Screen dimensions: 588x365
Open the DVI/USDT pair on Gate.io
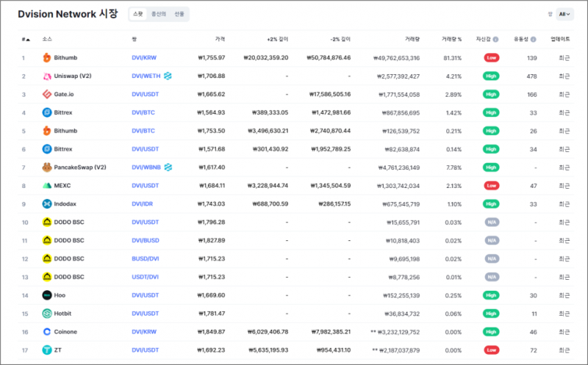click(145, 95)
